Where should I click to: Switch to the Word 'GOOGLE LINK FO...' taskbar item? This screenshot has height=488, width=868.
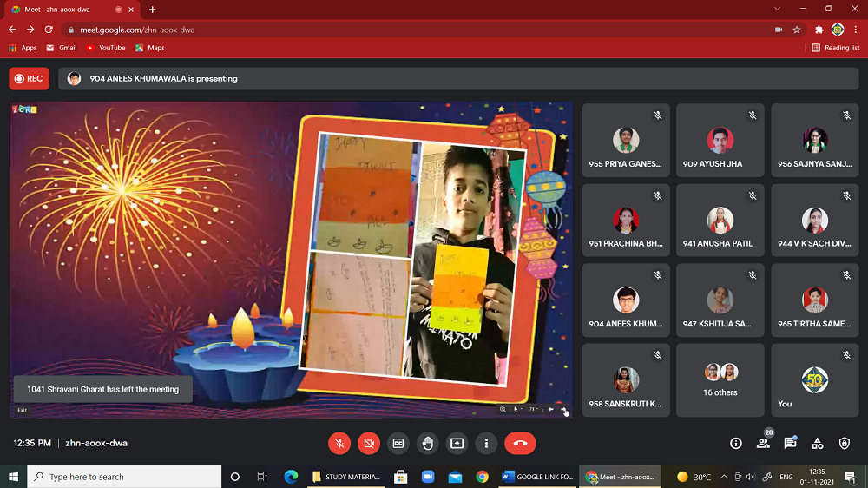537,477
